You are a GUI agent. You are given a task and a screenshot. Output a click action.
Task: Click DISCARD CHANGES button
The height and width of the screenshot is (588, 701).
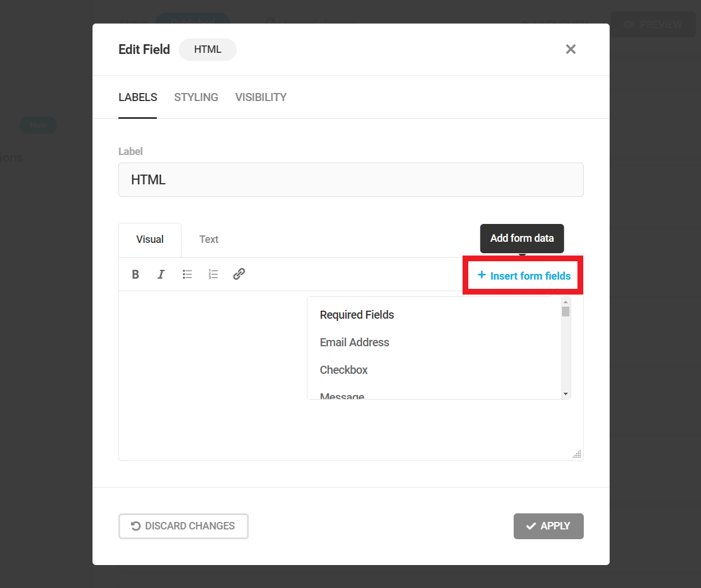[x=183, y=526]
